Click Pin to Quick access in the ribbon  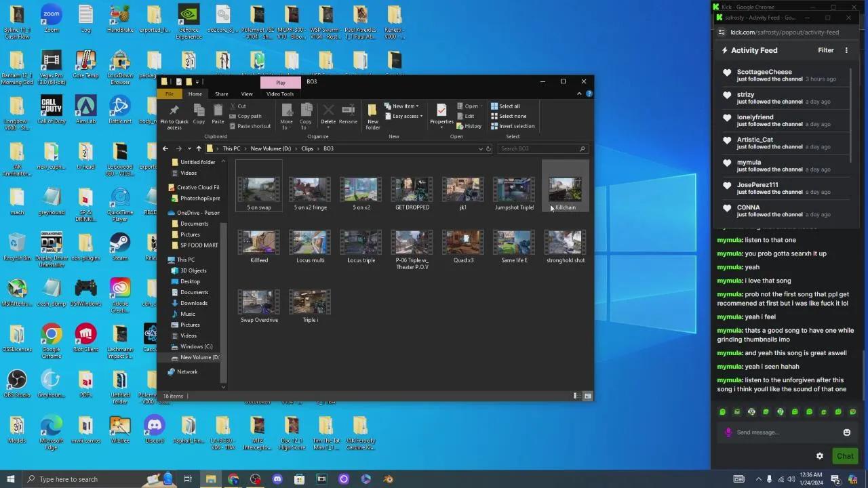[174, 116]
